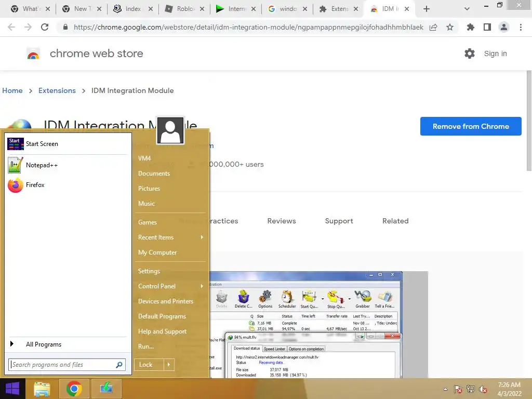
Task: Expand Recent Items submenu arrow
Action: pyautogui.click(x=202, y=237)
